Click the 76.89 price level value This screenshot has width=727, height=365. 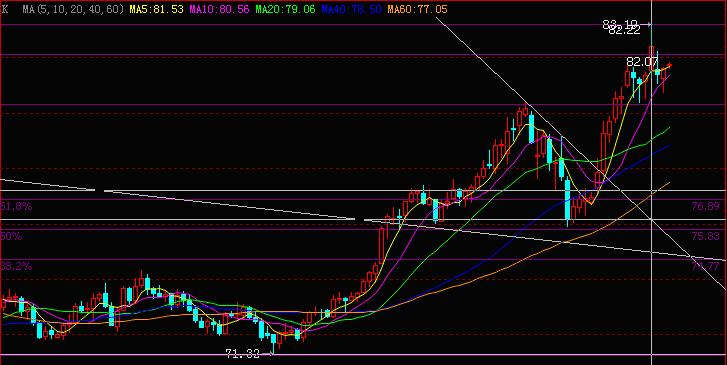click(705, 206)
